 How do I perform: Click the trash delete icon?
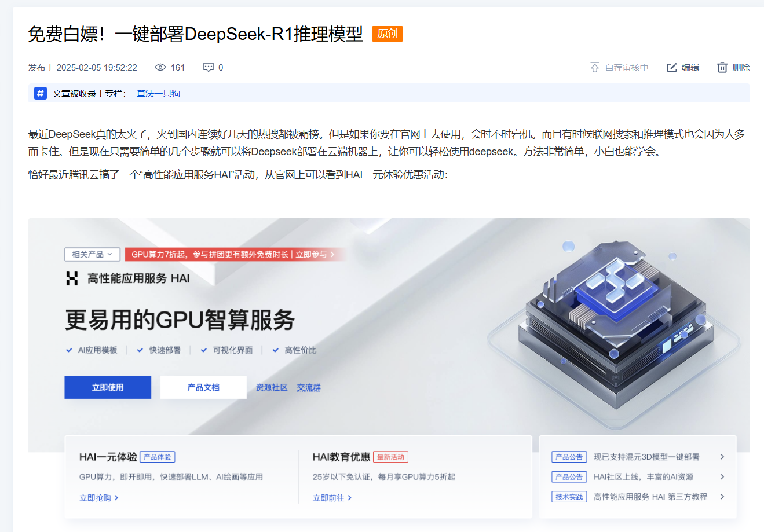[x=722, y=68]
